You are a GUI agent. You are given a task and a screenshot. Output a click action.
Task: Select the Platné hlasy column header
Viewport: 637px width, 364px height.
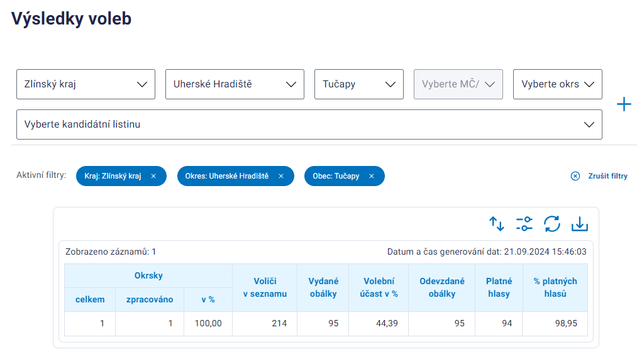click(x=499, y=288)
